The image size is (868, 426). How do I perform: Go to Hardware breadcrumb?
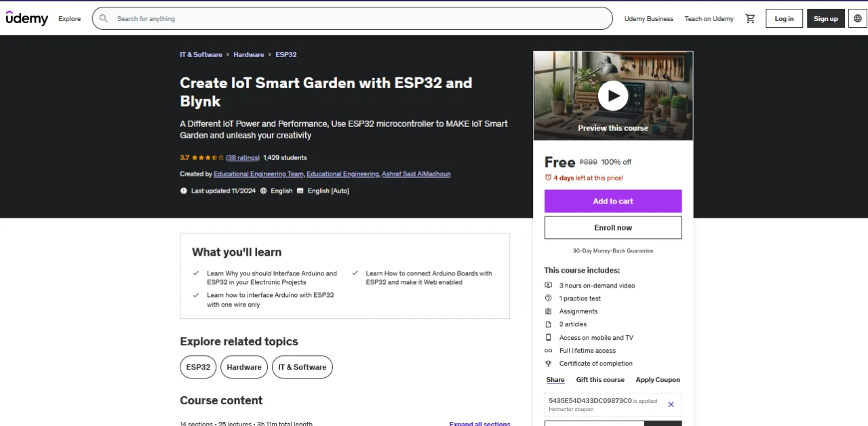249,54
